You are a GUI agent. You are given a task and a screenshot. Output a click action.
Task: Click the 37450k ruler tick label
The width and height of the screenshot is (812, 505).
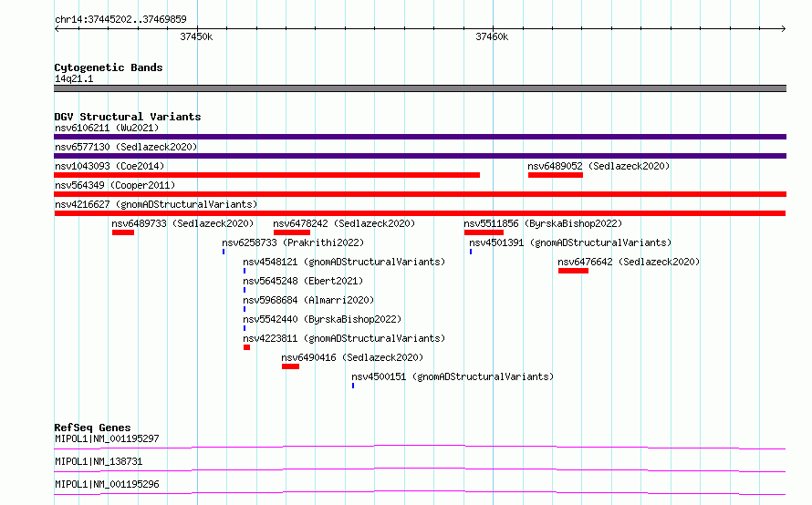pos(196,36)
